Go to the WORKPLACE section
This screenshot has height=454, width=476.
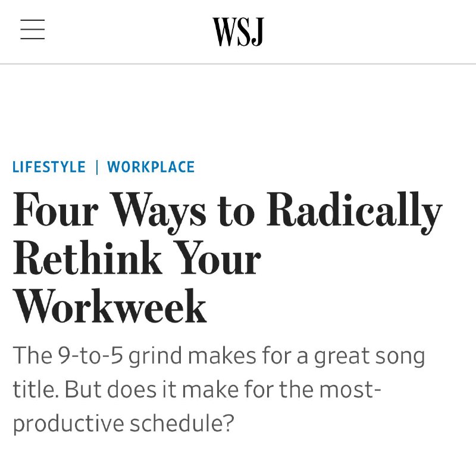(151, 167)
